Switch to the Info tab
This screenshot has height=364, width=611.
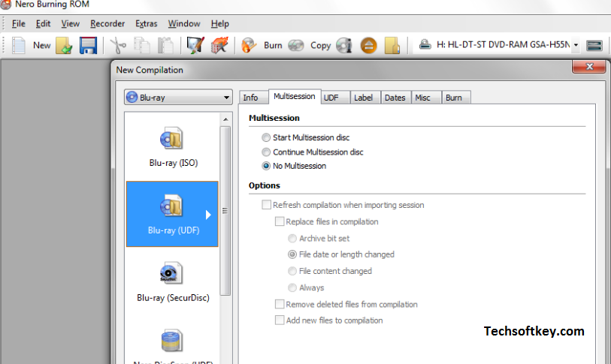[254, 98]
